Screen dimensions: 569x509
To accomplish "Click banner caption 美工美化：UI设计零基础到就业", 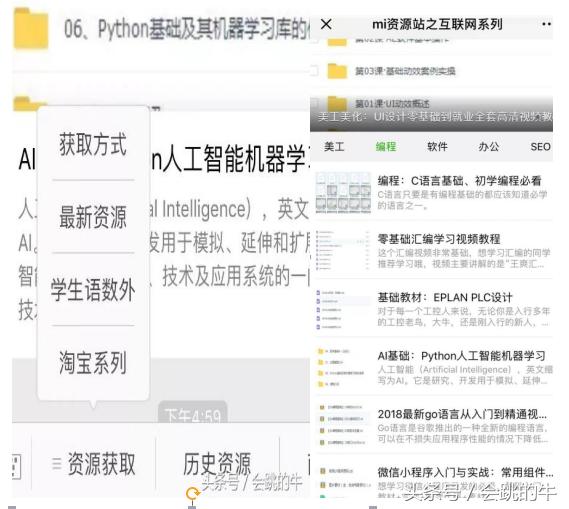I will [434, 117].
